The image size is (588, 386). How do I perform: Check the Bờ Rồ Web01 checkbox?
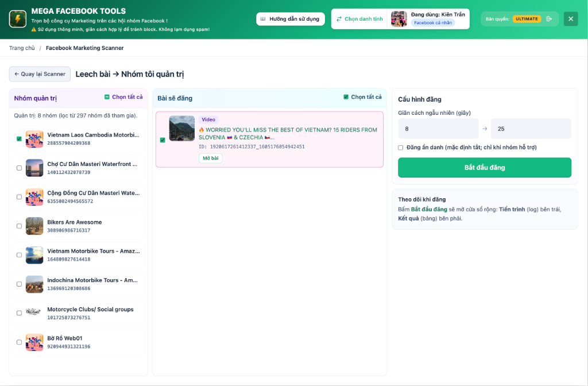point(19,342)
